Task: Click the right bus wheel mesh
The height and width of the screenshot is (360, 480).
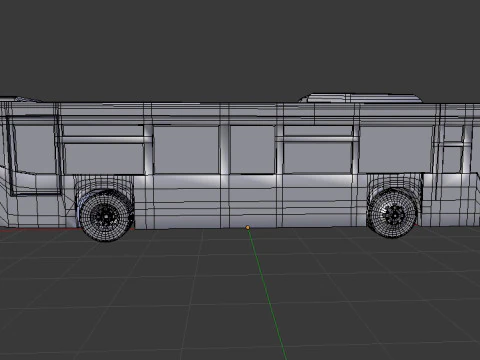Action: click(394, 213)
